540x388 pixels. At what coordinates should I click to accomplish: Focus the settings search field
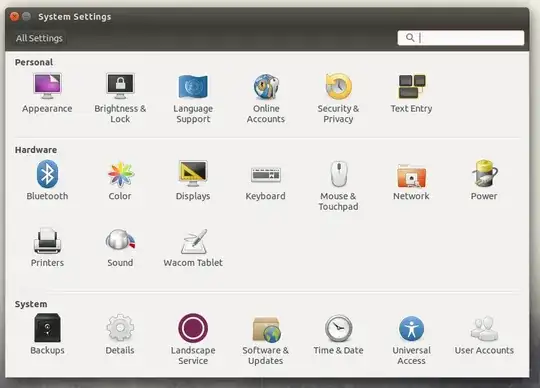tap(461, 38)
